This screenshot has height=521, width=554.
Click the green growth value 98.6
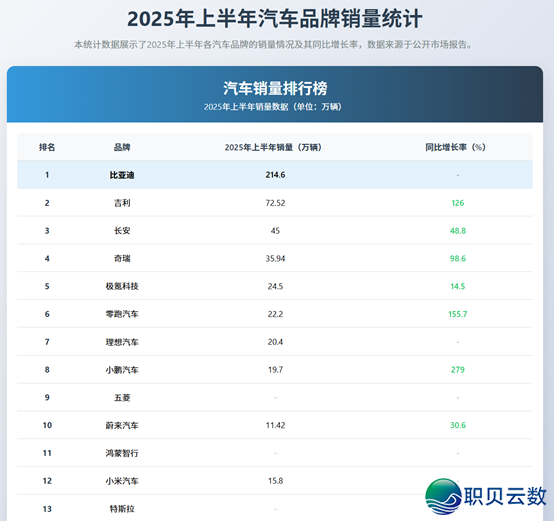click(x=458, y=259)
